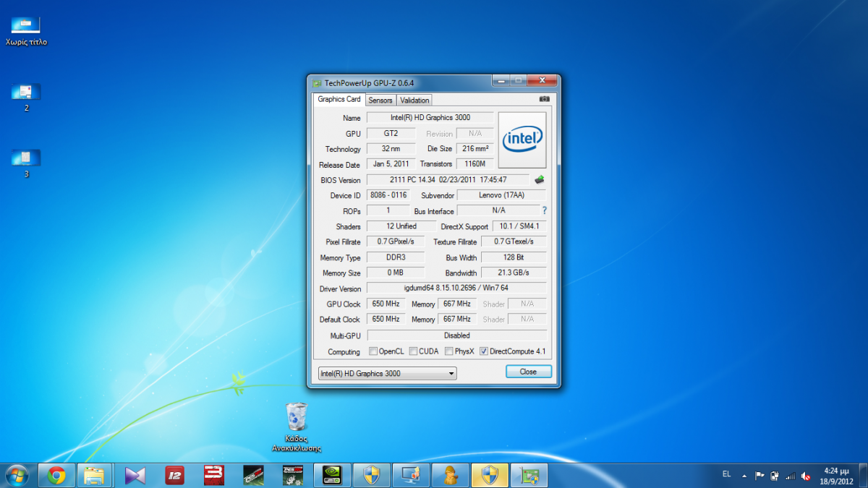Close GPU-Z with title bar X
Viewport: 868px width, 488px height.
point(542,80)
